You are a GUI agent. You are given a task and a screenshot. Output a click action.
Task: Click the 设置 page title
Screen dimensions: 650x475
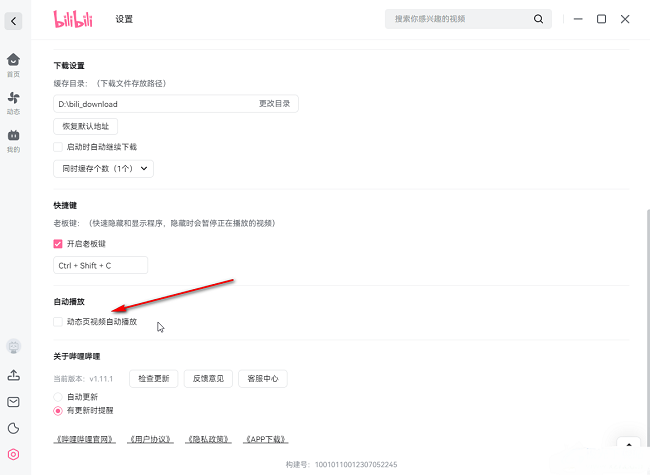click(124, 19)
